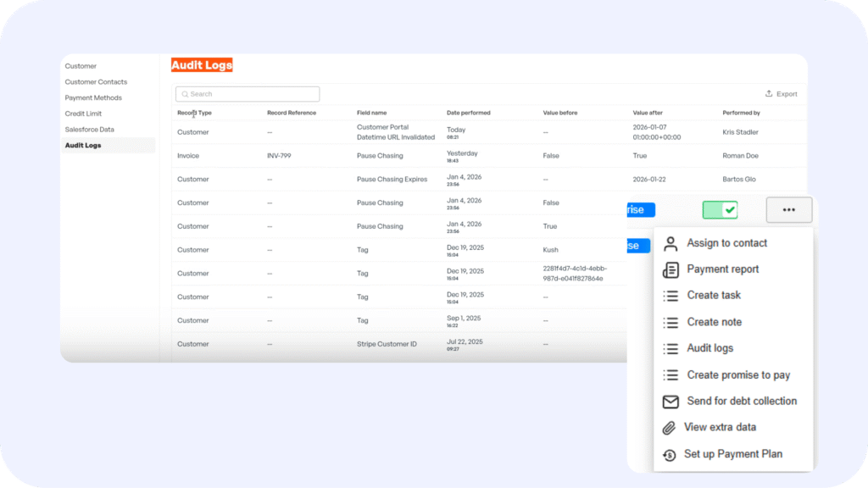Click the paperclip icon for View extra data
The image size is (868, 488).
click(x=670, y=428)
